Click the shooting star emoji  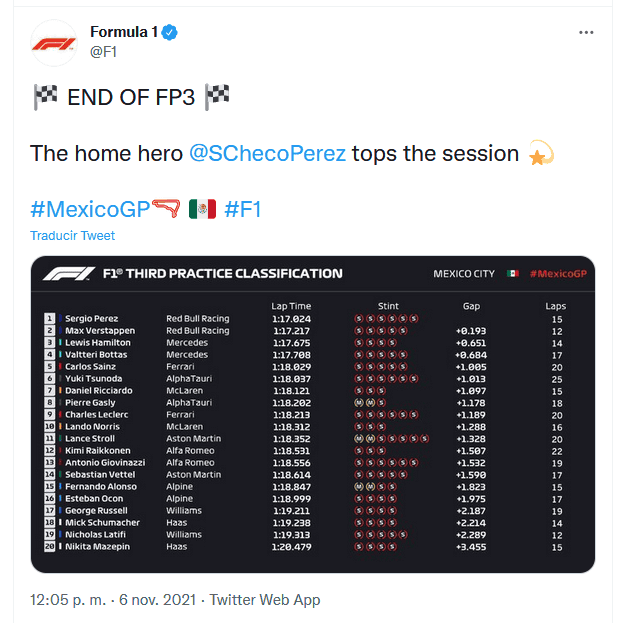541,154
